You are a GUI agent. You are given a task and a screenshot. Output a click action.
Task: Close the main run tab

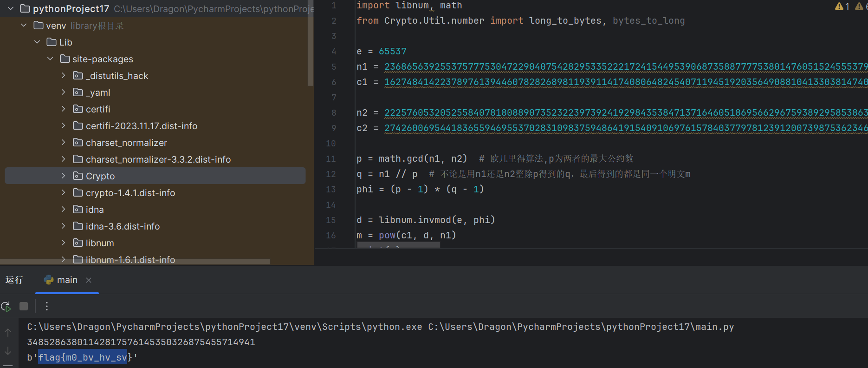[89, 280]
